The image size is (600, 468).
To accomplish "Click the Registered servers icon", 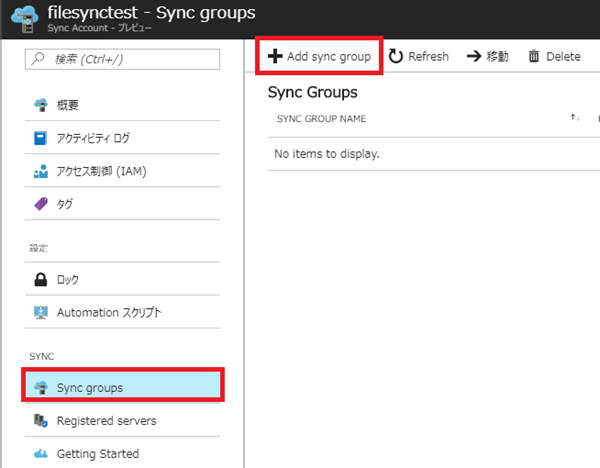I will 41,421.
